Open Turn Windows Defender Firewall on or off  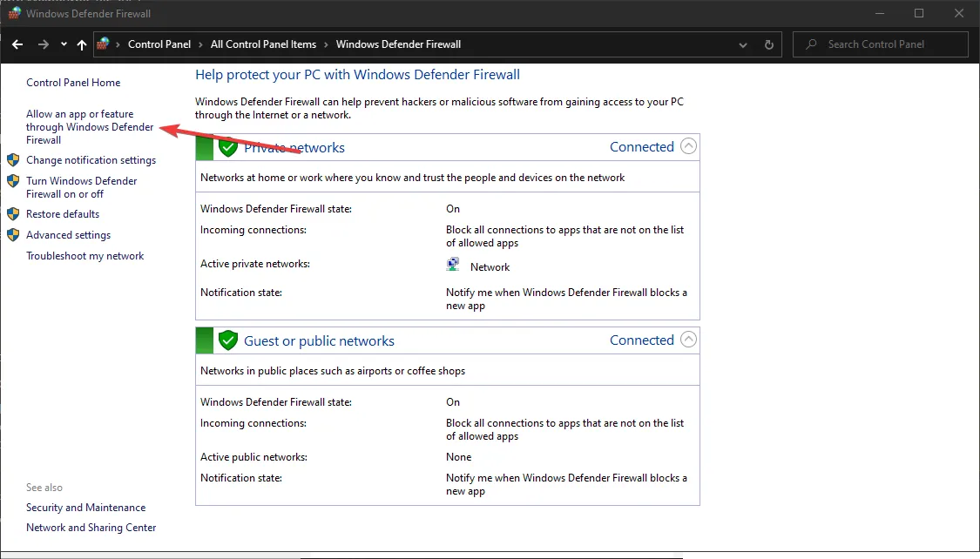(x=81, y=187)
